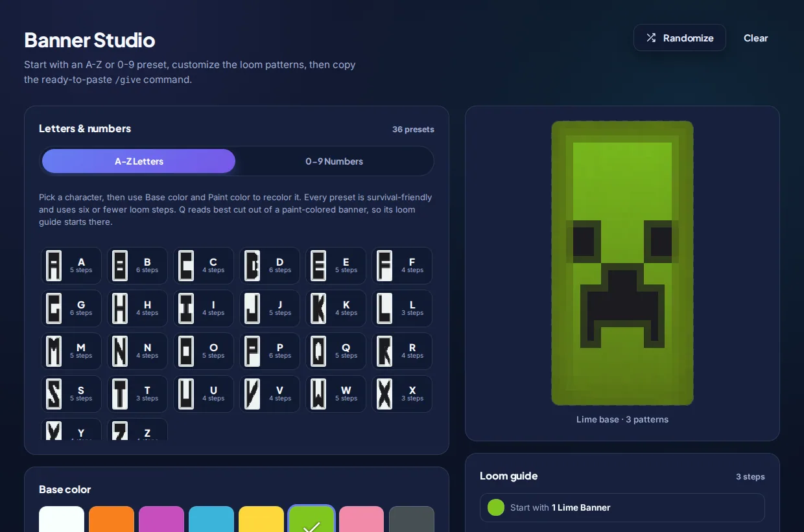
Task: Click the 'Base color' heading
Action: (65, 489)
